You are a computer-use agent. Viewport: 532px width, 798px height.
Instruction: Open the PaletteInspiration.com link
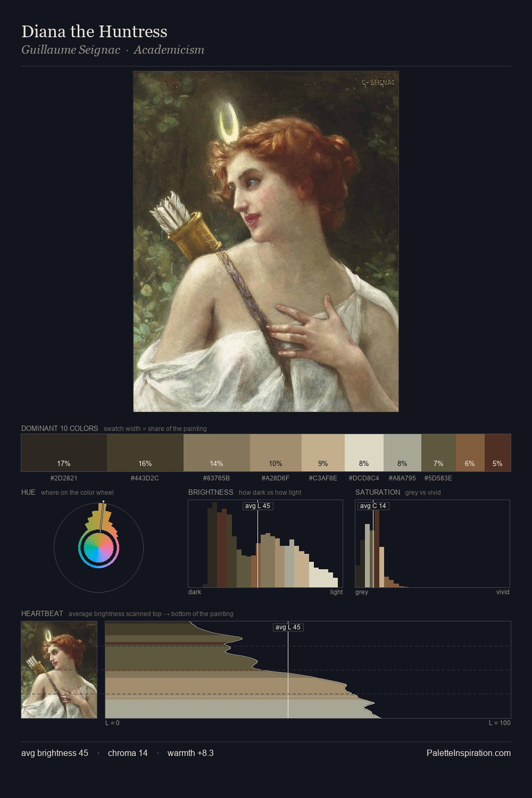[469, 753]
